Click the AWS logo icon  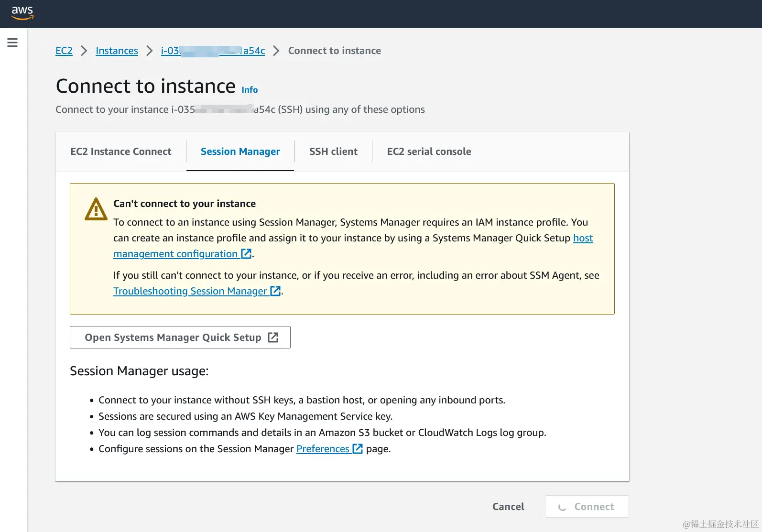click(22, 13)
